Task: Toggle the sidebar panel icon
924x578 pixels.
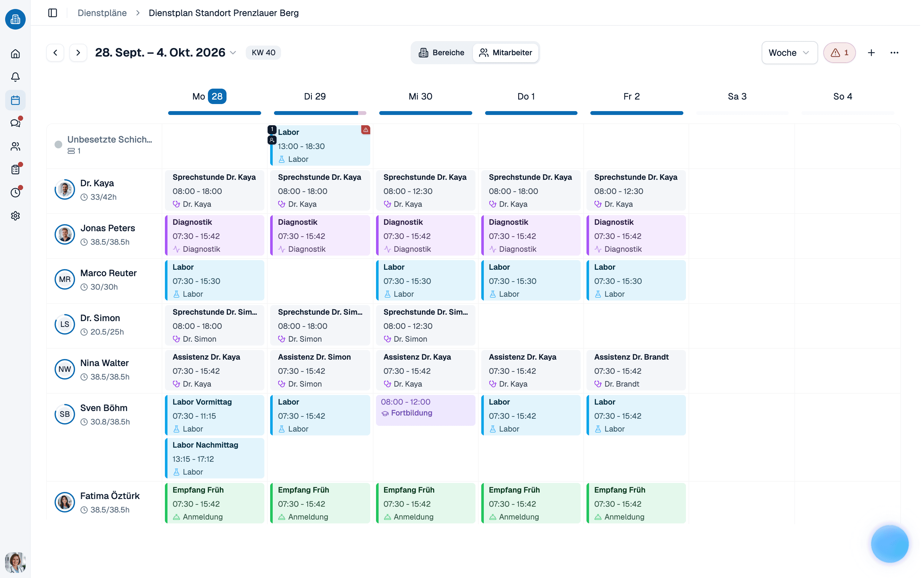Action: click(53, 13)
